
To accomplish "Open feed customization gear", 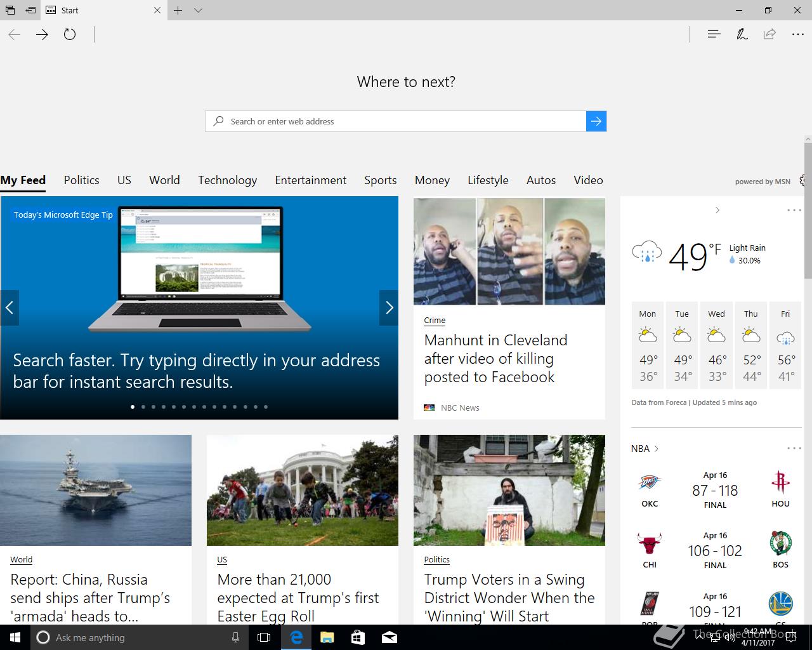I will tap(803, 180).
